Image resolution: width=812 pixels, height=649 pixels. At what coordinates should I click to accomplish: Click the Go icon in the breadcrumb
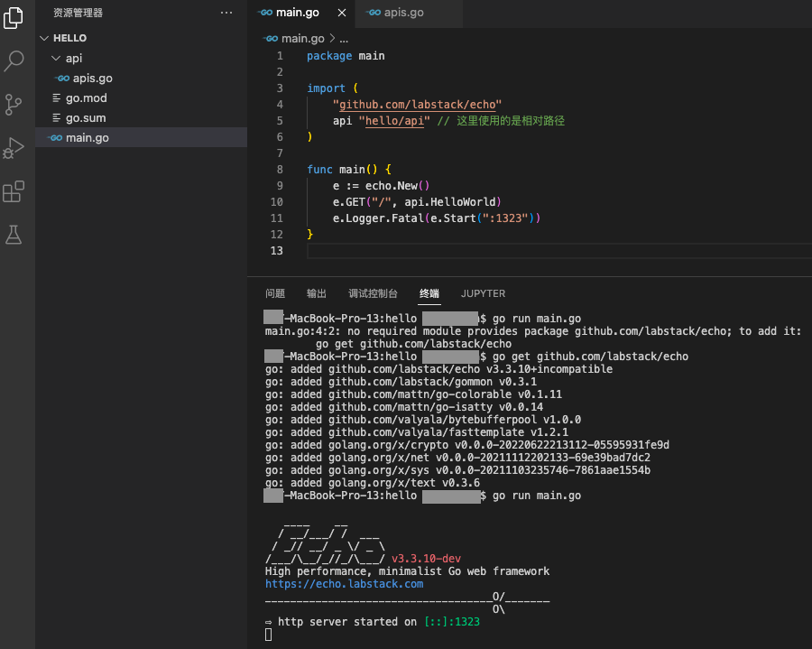(x=272, y=39)
